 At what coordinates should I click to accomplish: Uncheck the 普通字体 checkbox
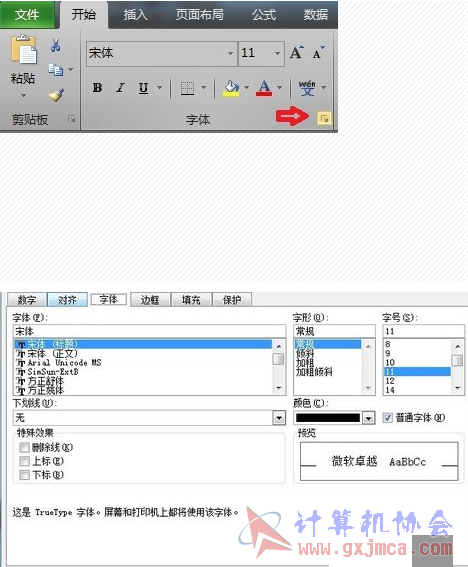point(387,418)
